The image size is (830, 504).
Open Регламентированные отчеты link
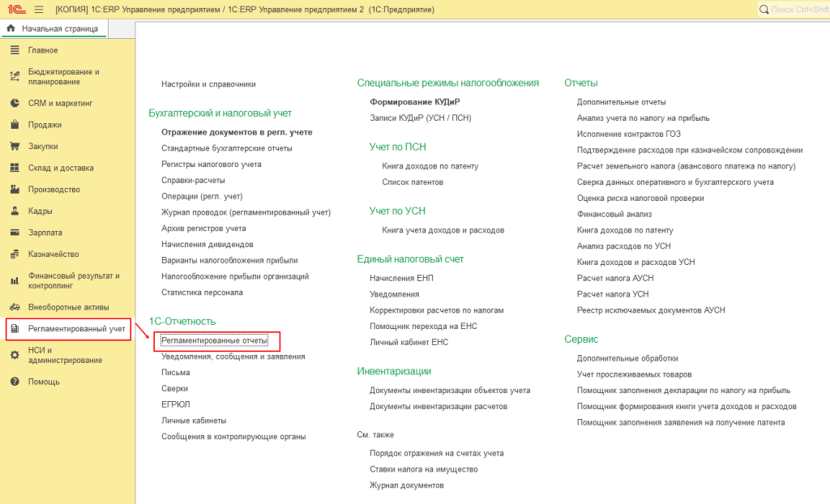tap(214, 341)
